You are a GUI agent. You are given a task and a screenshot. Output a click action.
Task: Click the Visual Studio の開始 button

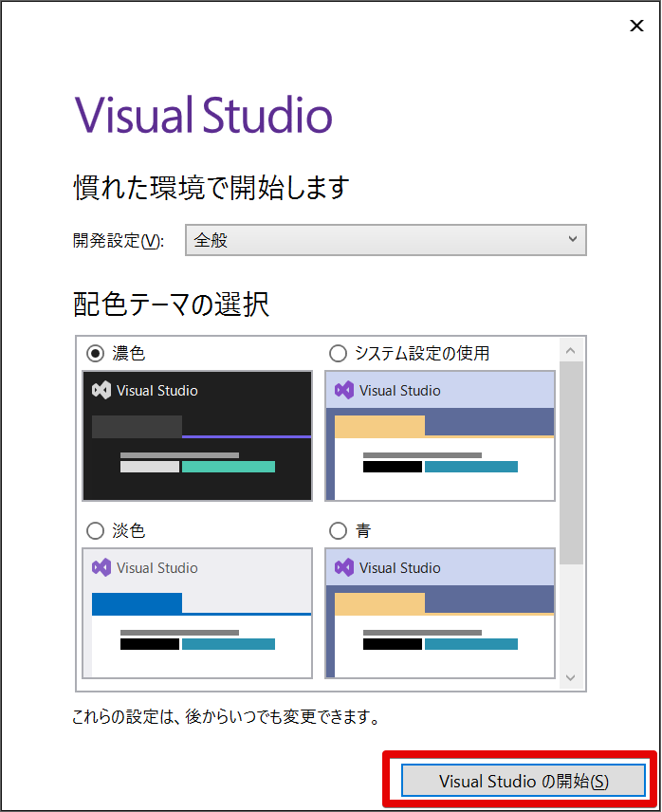(524, 781)
